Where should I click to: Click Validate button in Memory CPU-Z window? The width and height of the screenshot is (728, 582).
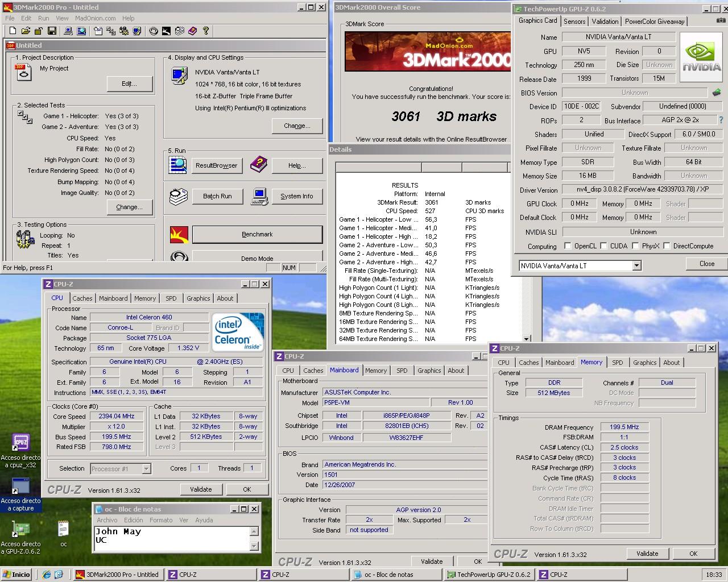(647, 554)
